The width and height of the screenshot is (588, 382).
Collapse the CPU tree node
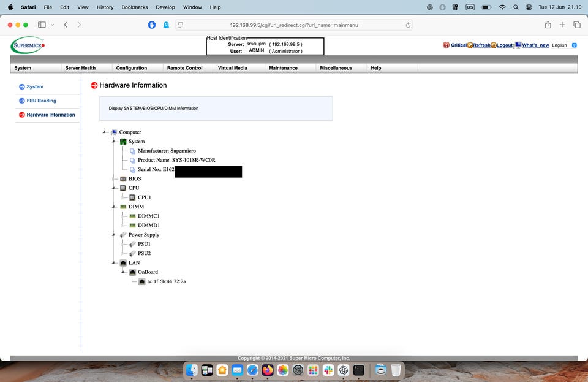[114, 188]
